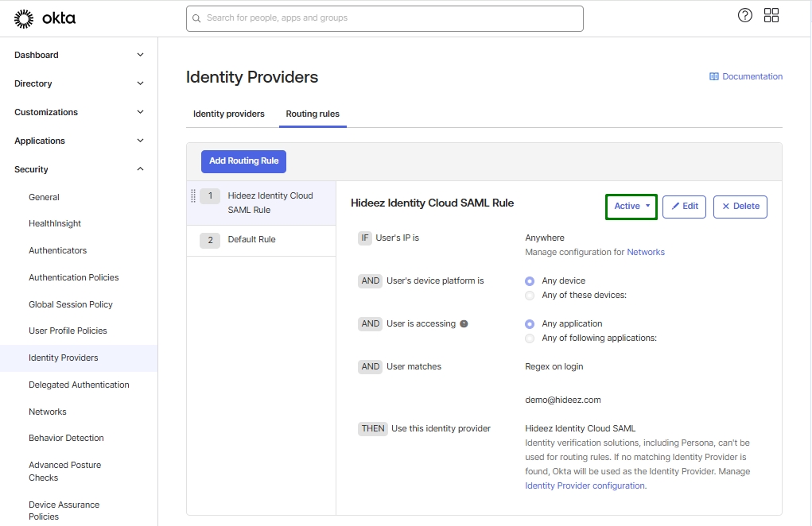Screen dimensions: 812x526
Task: Click info tooltip icon beside User is accessing
Action: point(464,324)
